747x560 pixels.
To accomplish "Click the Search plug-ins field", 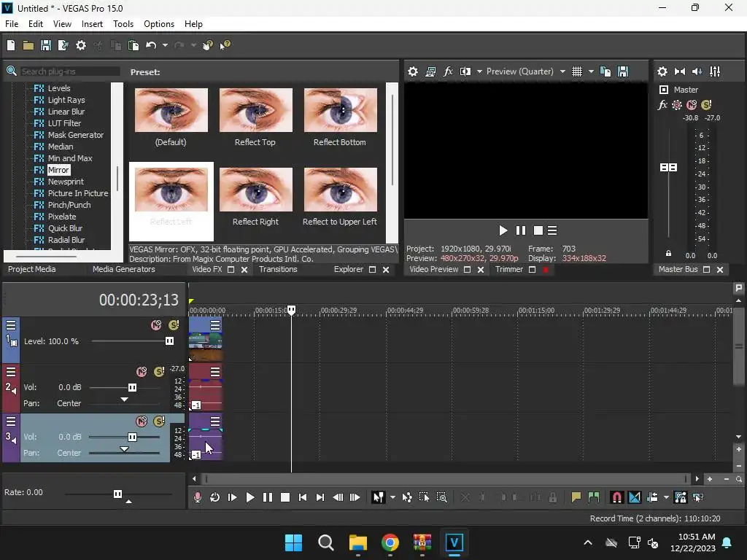I will click(x=70, y=71).
